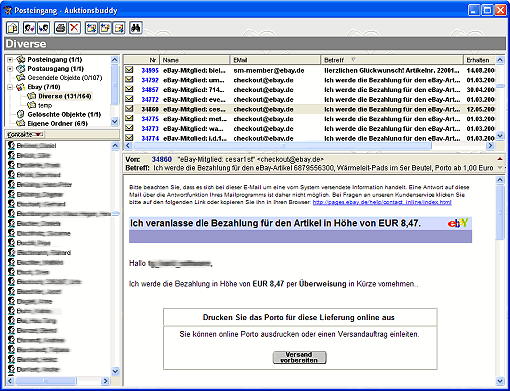This screenshot has height=391, width=510.
Task: Click the contacts list horizontal scrollbar thumb
Action: tap(46, 380)
